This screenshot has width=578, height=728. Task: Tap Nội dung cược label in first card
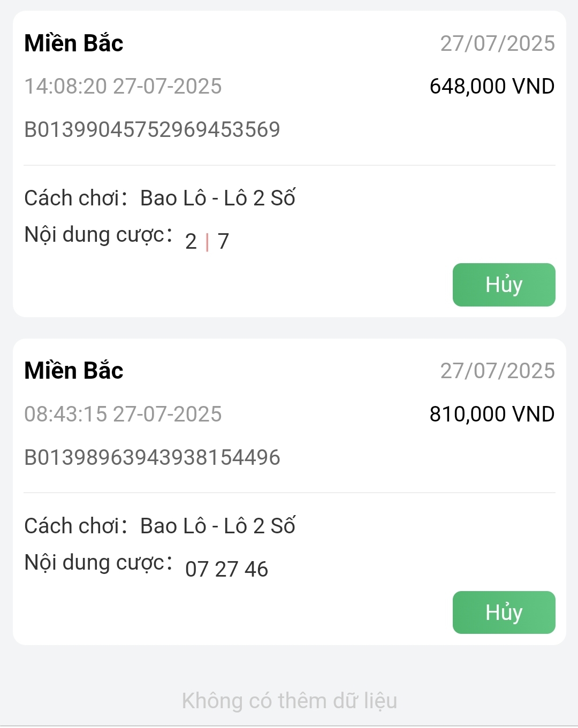tap(98, 235)
